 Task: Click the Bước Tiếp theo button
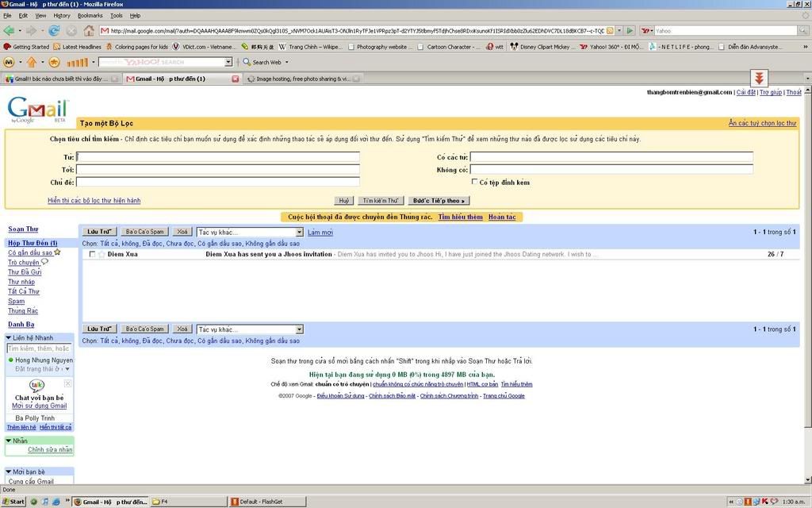(439, 201)
